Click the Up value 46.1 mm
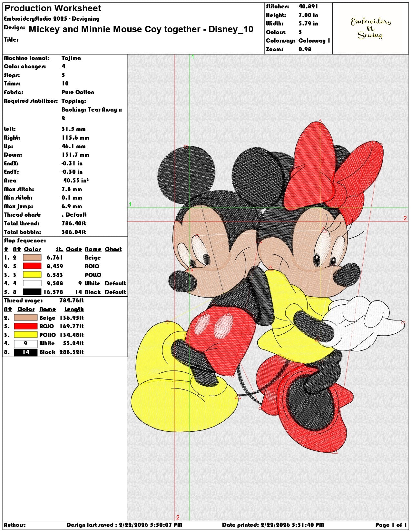 click(73, 146)
